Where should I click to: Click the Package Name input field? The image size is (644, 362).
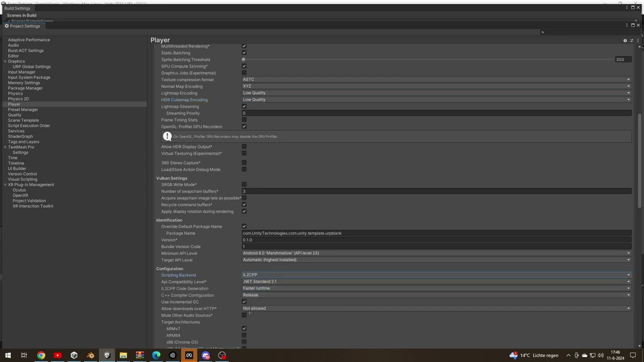coord(436,233)
